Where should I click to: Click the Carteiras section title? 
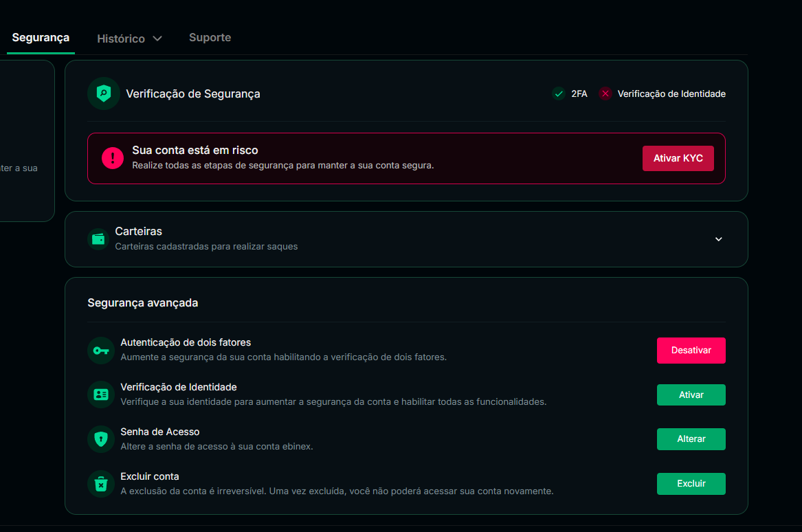pyautogui.click(x=139, y=232)
